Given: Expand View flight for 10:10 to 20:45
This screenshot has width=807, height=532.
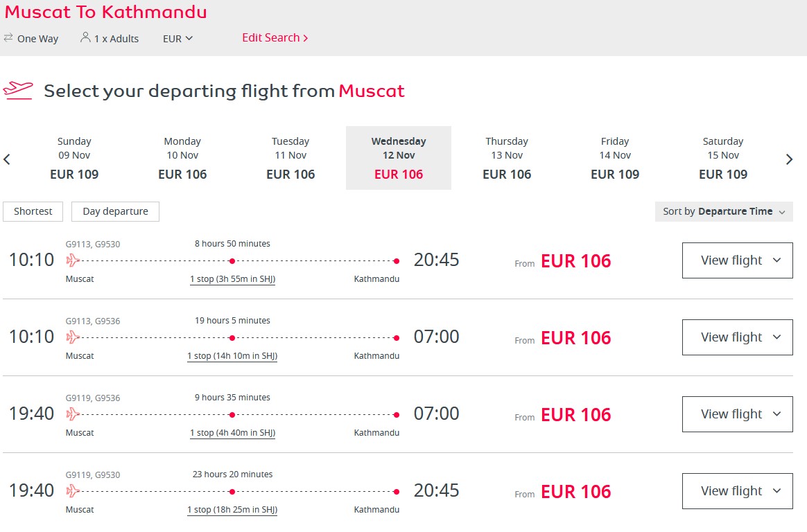Looking at the screenshot, I should (x=738, y=260).
